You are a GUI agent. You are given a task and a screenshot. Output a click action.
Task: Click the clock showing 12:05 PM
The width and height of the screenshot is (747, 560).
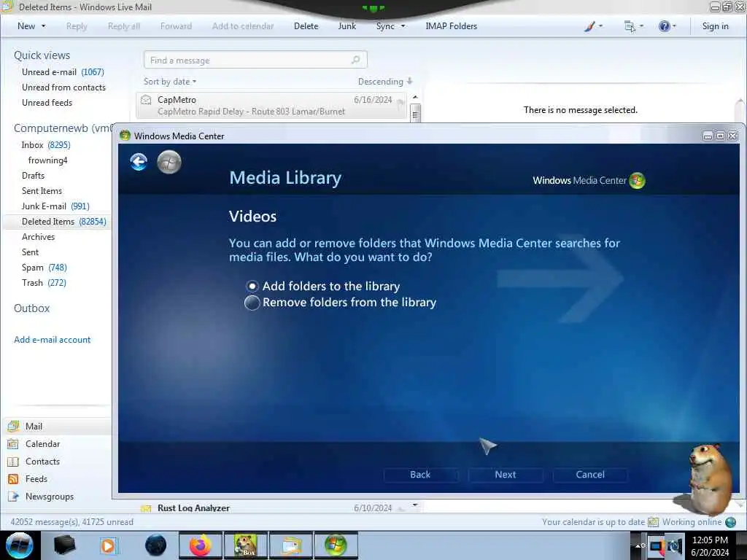click(710, 540)
